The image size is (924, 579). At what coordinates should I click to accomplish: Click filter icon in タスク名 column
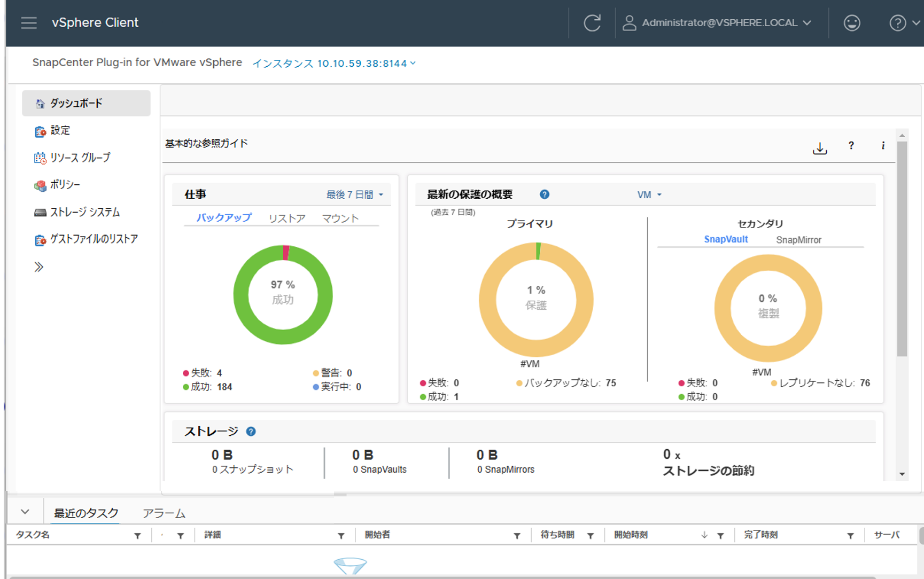pos(137,536)
